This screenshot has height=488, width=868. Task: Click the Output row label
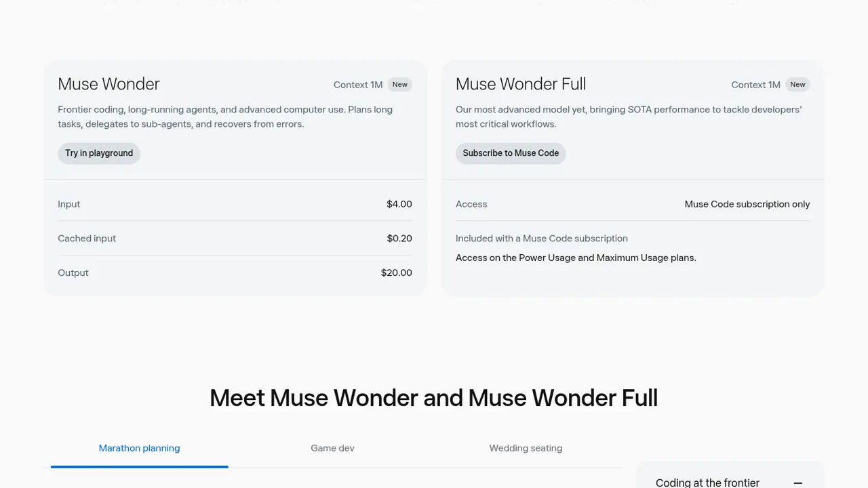tap(73, 273)
